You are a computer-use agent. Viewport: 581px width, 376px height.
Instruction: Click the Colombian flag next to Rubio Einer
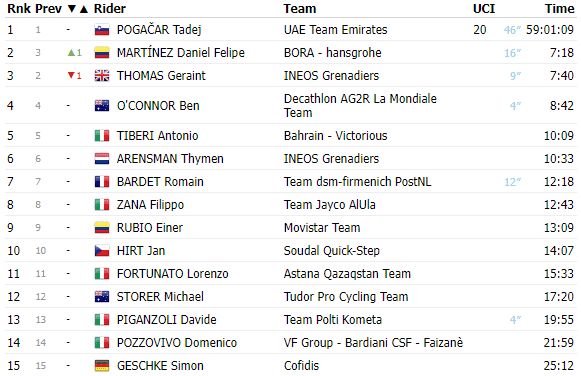102,228
